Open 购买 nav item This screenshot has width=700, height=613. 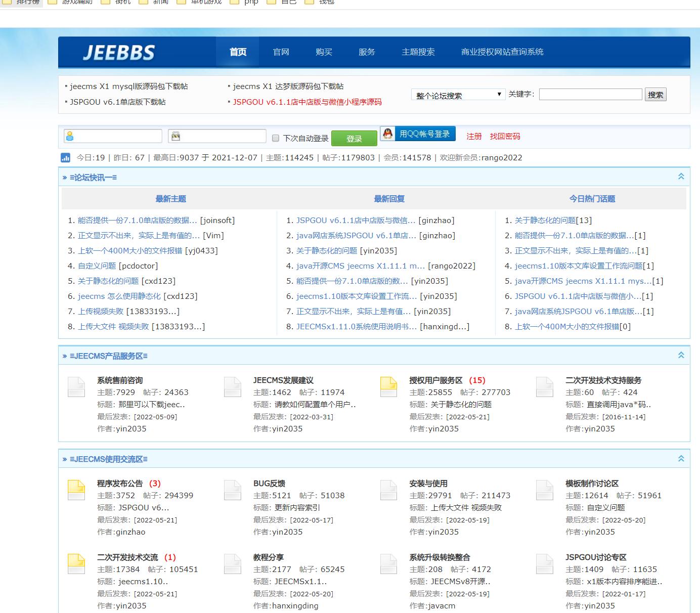pos(324,52)
